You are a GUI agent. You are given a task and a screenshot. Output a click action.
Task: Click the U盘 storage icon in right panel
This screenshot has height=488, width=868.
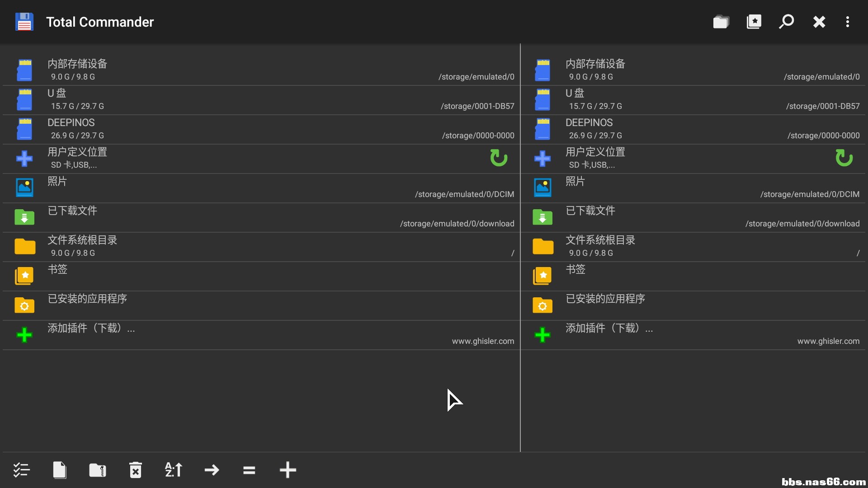543,99
